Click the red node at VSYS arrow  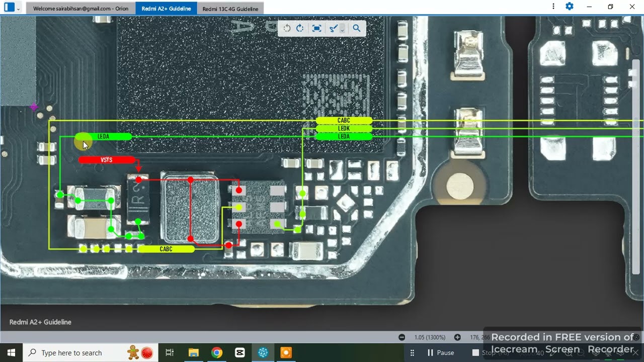(x=138, y=179)
